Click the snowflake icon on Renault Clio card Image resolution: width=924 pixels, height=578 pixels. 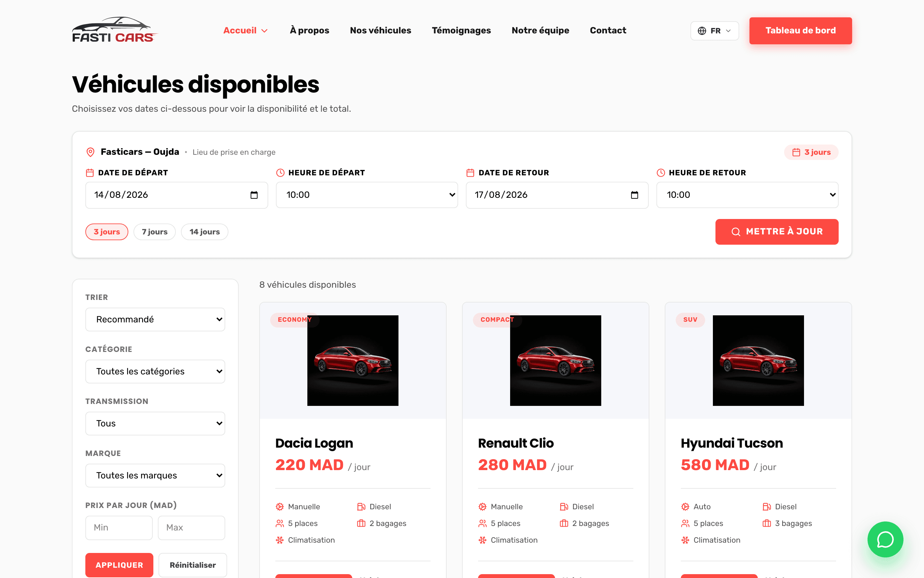pyautogui.click(x=483, y=540)
